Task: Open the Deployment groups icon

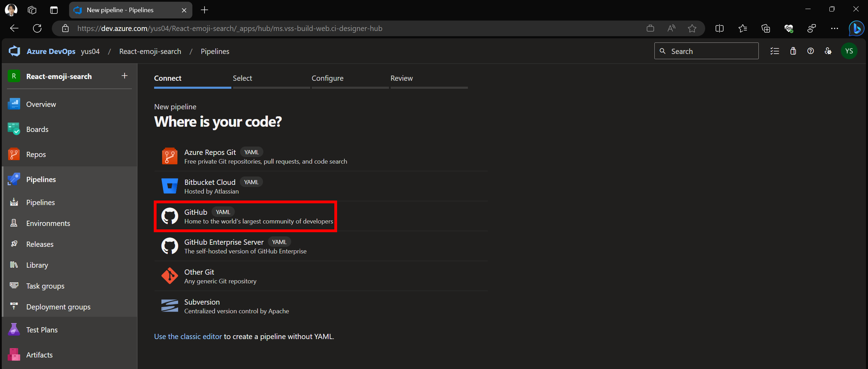Action: coord(14,307)
